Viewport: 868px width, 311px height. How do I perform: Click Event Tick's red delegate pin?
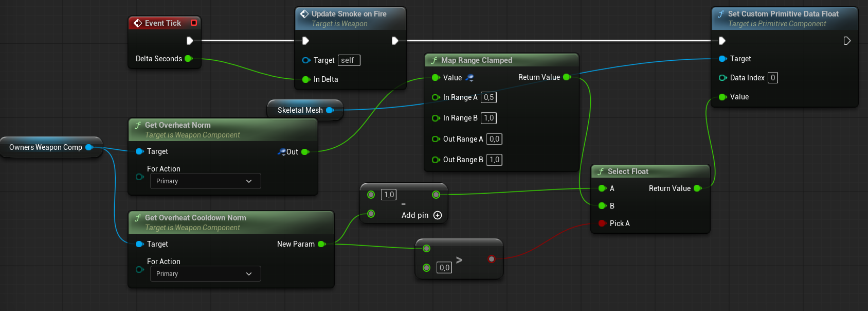coord(194,23)
